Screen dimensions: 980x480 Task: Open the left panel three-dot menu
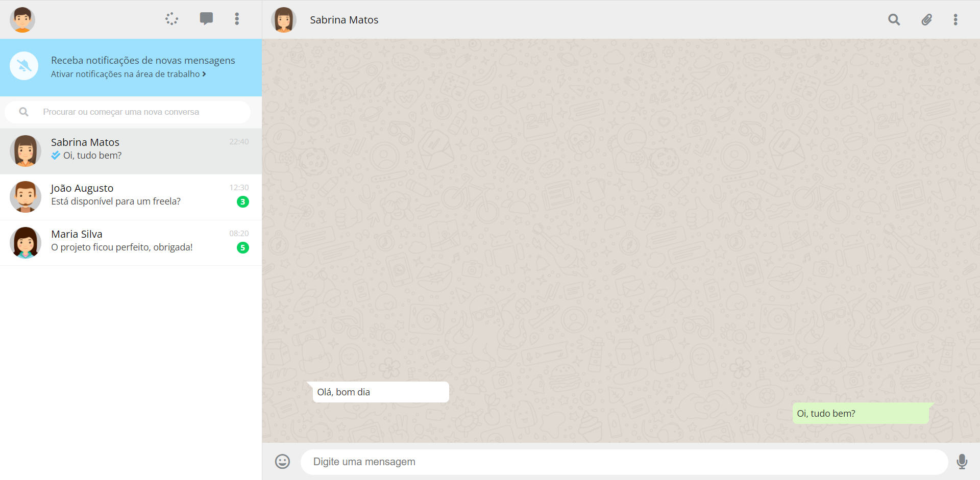[x=236, y=19]
